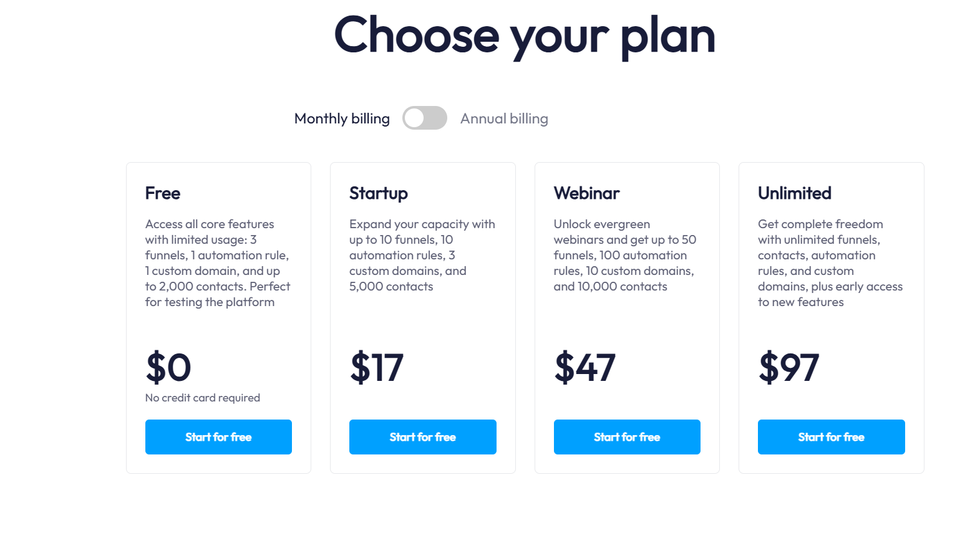Click the Startup plan description text

pos(422,255)
